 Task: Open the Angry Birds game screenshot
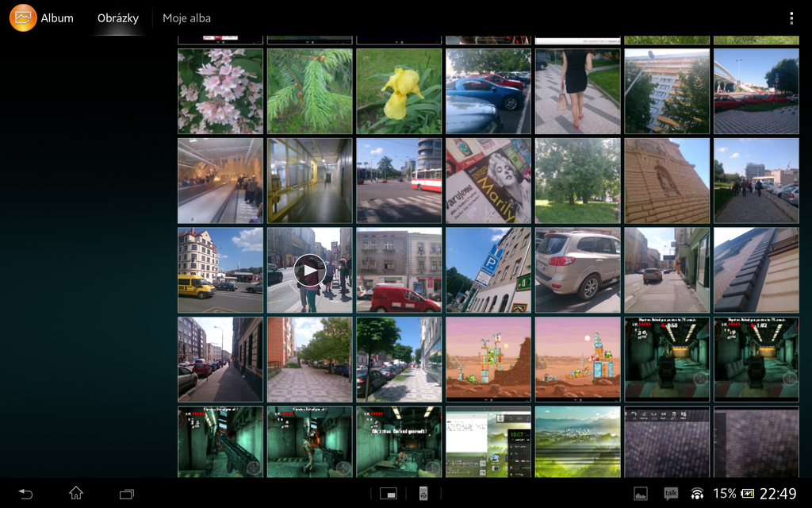[x=488, y=360]
